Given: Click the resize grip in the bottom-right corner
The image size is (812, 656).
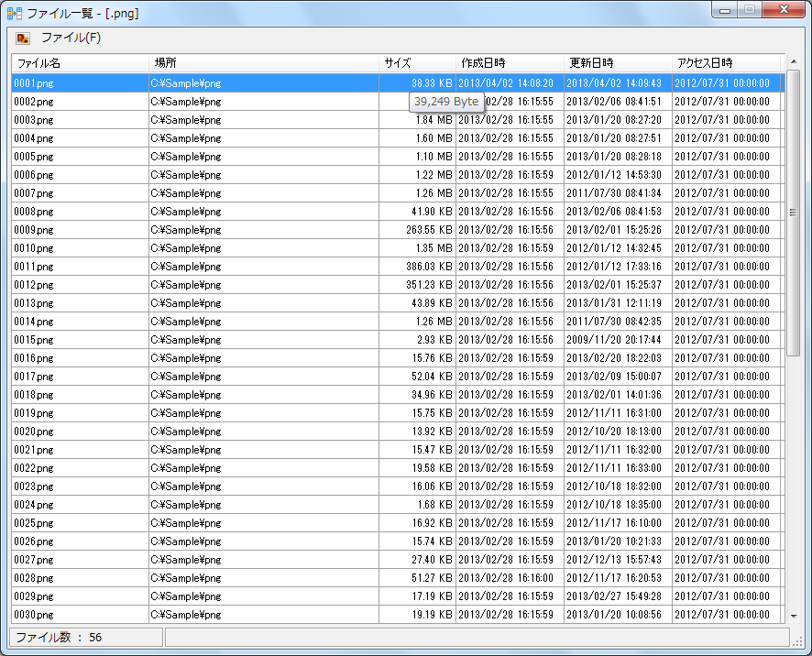Looking at the screenshot, I should tap(802, 645).
